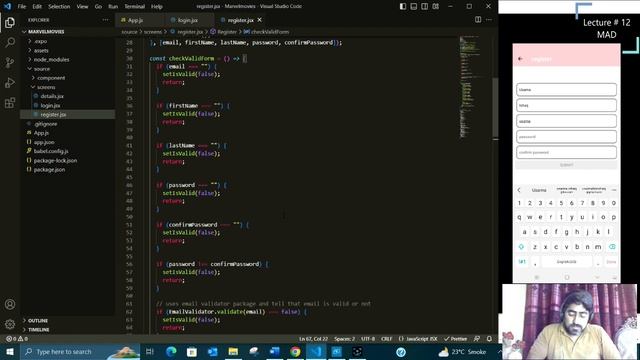Screen dimensions: 640x360
Task: Open Word from taskbar
Action: 274,351
